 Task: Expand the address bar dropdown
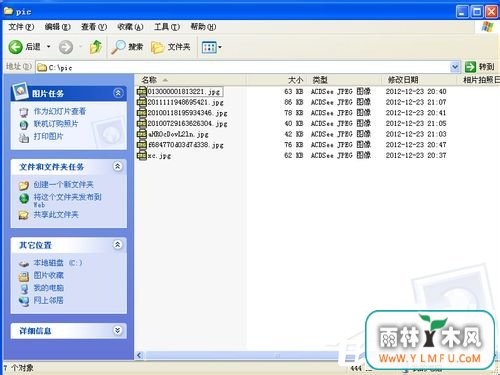click(x=455, y=67)
